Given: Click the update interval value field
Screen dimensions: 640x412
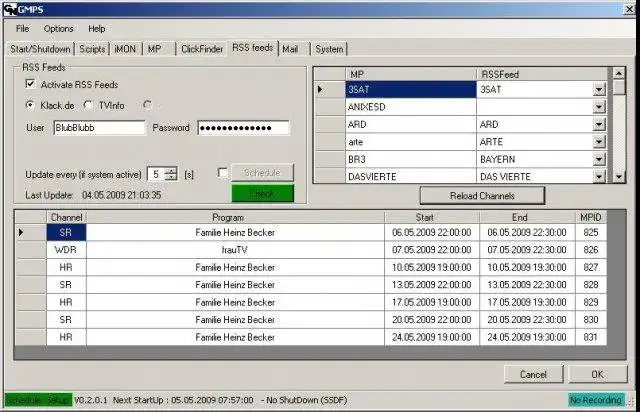Looking at the screenshot, I should (156, 174).
